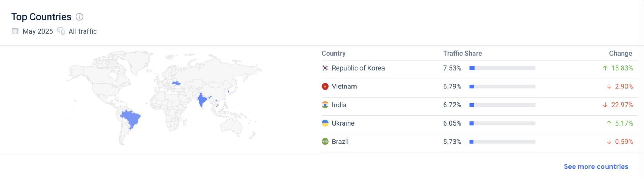The height and width of the screenshot is (178, 644).
Task: Select the Republic of Korea country name
Action: [x=358, y=68]
